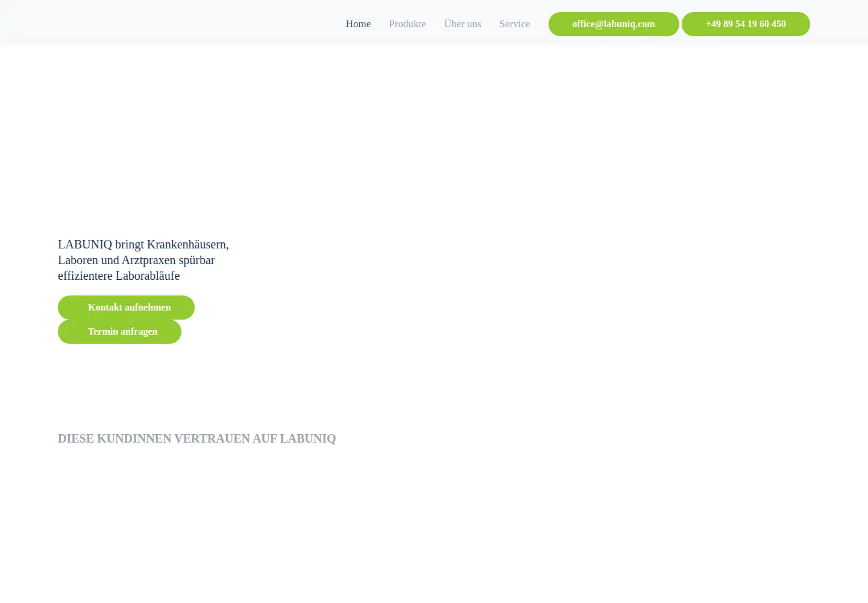Open the Produkte menu item
Image resolution: width=868 pixels, height=603 pixels.
[x=407, y=24]
